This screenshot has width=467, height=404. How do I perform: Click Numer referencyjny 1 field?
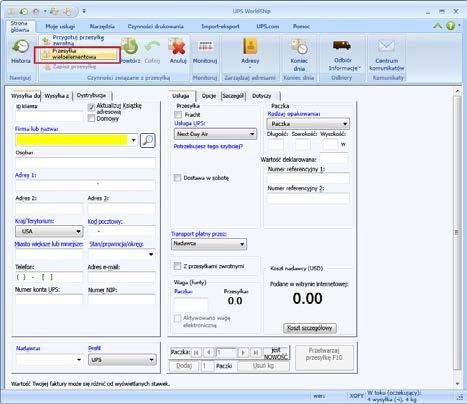coord(308,178)
